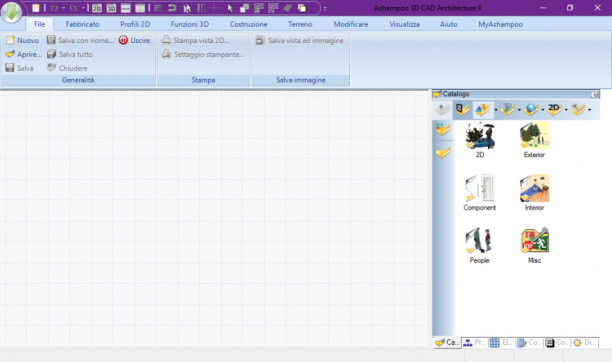Switch to the Funzioni 3D tab
This screenshot has height=362, width=612.
point(190,24)
